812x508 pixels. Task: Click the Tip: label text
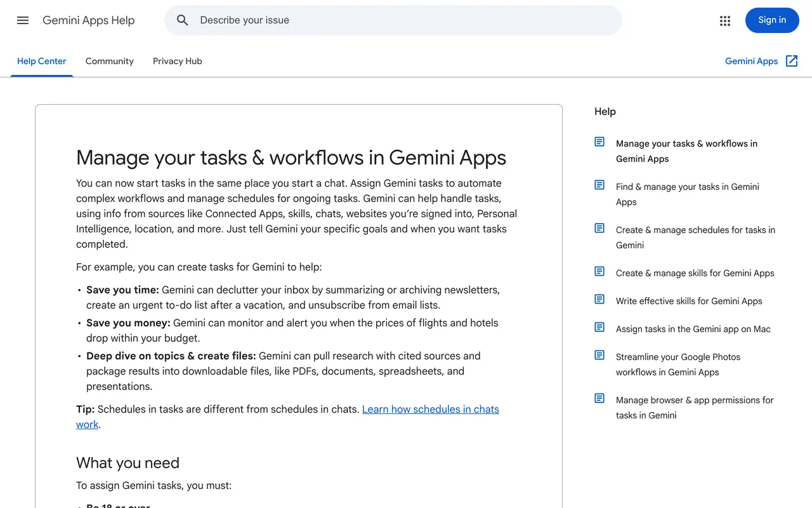pos(86,409)
